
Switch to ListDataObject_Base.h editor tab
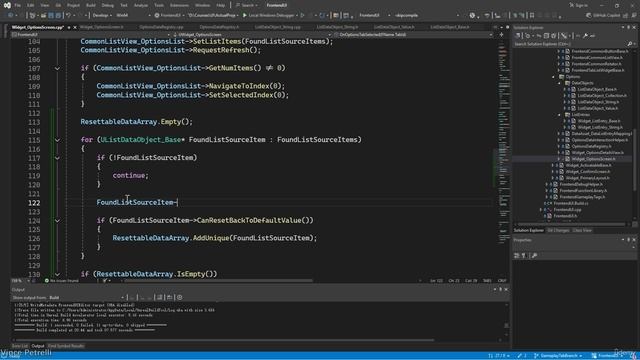(449, 27)
